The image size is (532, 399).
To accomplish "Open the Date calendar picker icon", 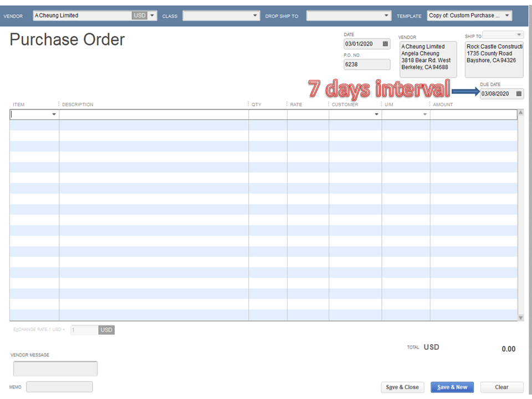I will 385,44.
